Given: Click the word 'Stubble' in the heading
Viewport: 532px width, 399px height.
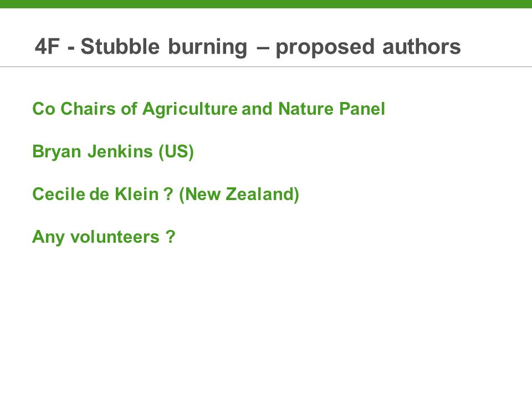Looking at the screenshot, I should (120, 46).
